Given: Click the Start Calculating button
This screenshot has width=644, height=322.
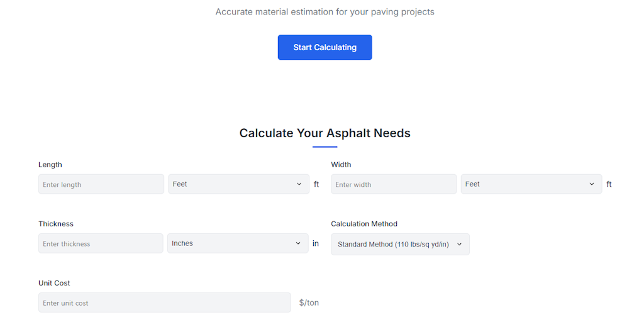Looking at the screenshot, I should coord(325,47).
